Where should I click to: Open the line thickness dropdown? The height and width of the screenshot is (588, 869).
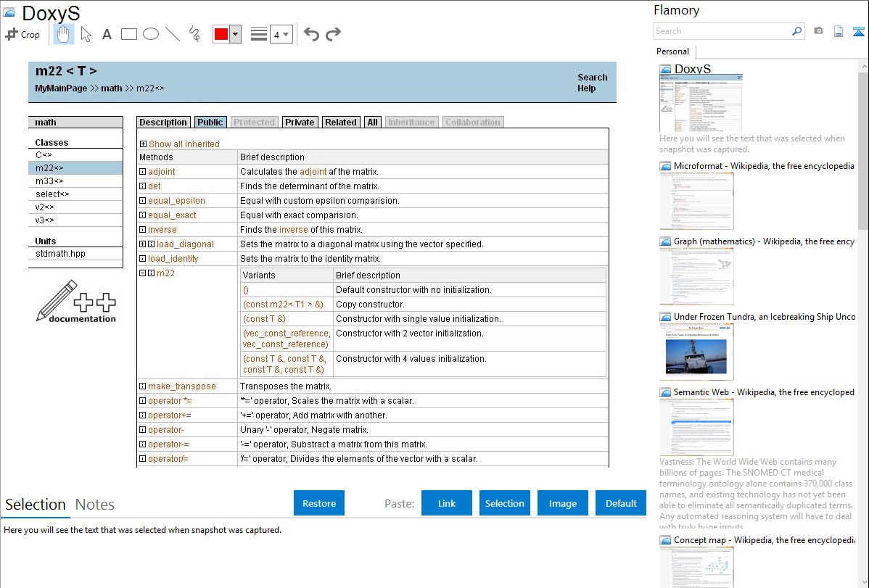(x=281, y=34)
